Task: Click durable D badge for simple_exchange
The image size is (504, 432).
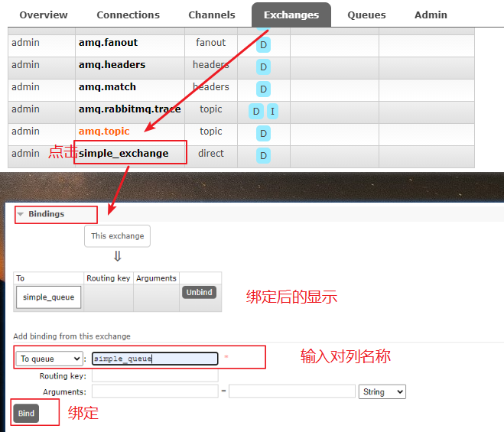Action: pos(263,156)
